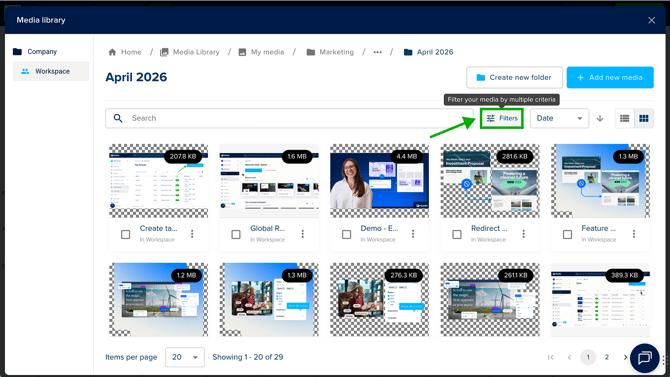Click the search magnifier icon
Viewport: 670px width, 377px height.
tap(118, 118)
